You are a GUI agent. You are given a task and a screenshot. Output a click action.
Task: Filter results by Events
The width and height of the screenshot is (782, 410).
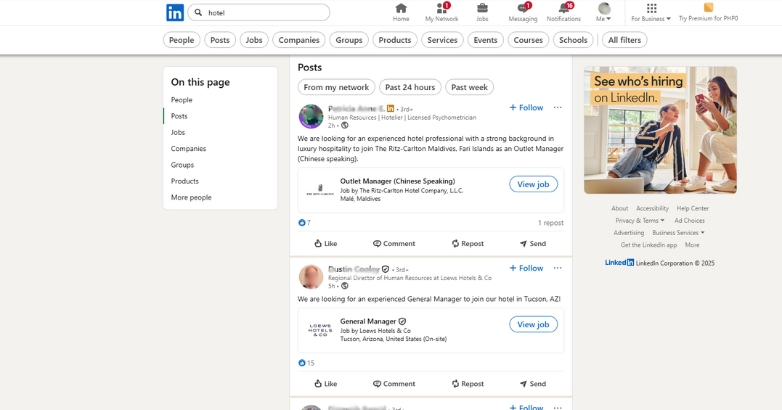tap(485, 40)
